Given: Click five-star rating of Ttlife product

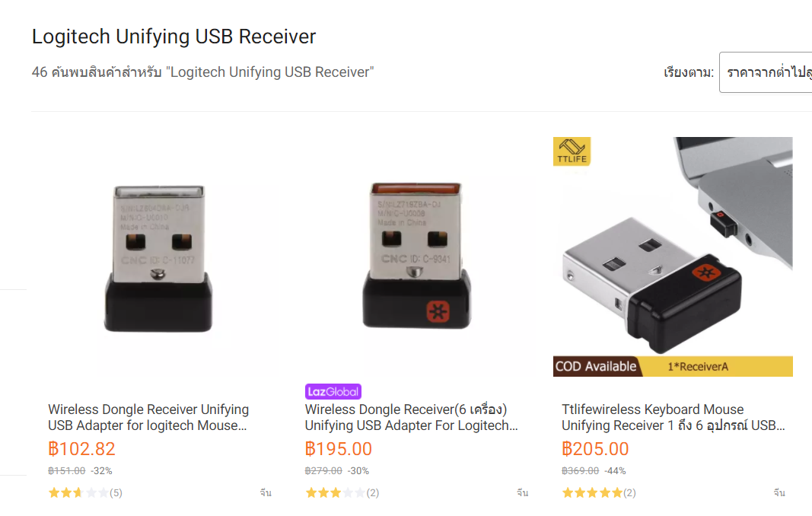Looking at the screenshot, I should point(599,492).
